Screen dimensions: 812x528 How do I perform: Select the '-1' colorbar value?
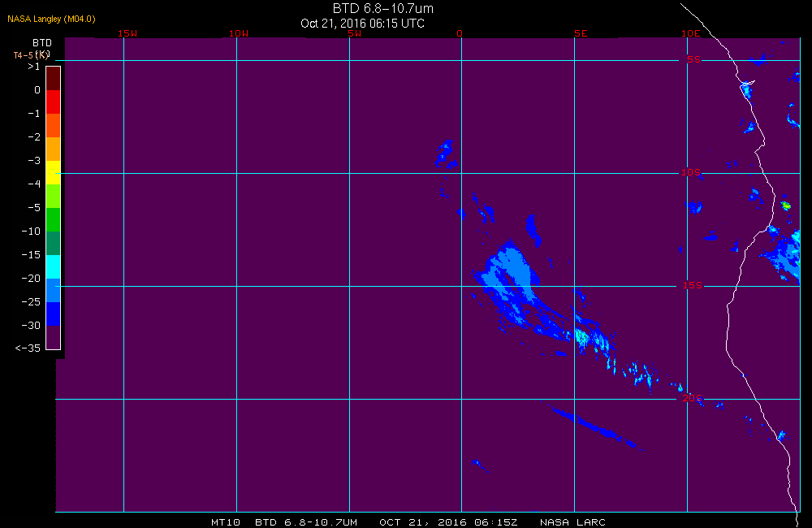click(33, 114)
